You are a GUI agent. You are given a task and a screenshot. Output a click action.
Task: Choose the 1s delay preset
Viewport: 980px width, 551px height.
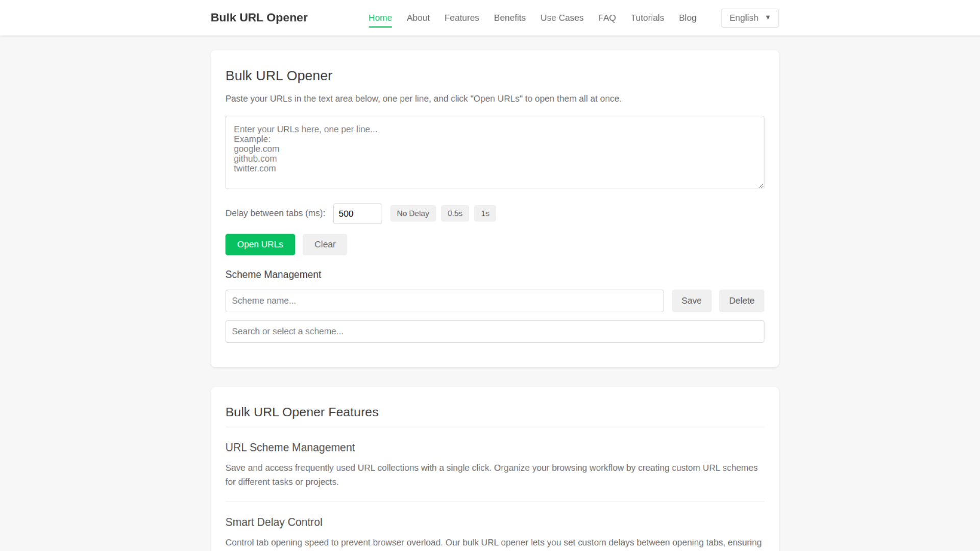[x=485, y=213]
